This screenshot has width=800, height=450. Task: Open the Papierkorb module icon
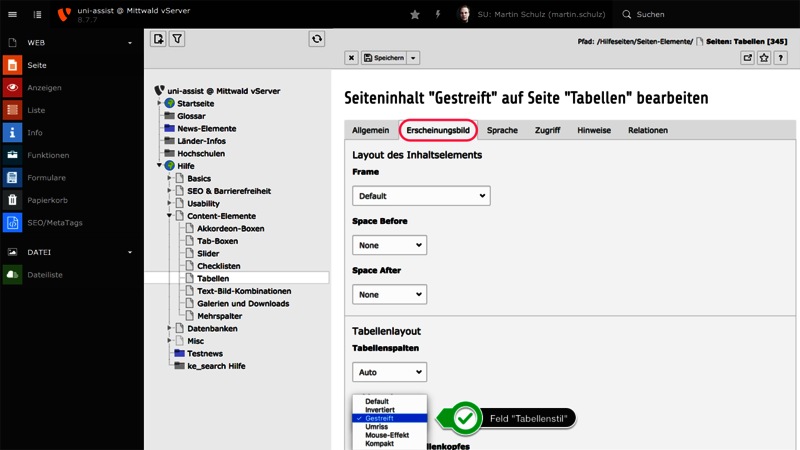[12, 200]
